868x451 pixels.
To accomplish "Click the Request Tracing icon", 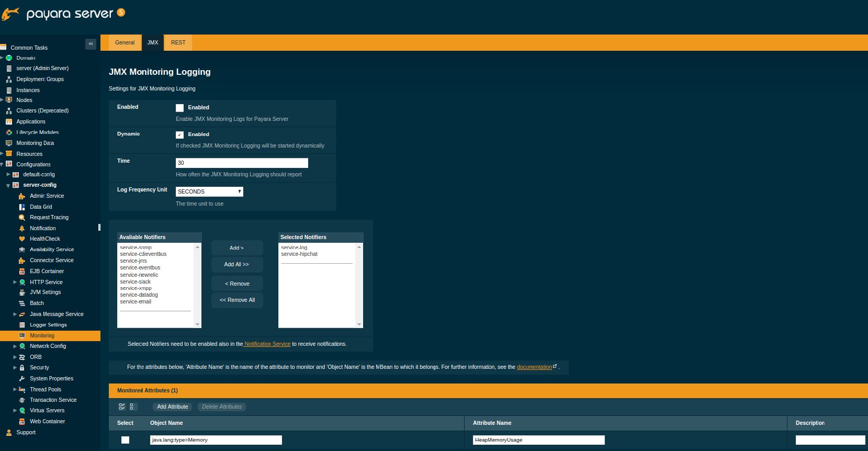I will pyautogui.click(x=22, y=218).
